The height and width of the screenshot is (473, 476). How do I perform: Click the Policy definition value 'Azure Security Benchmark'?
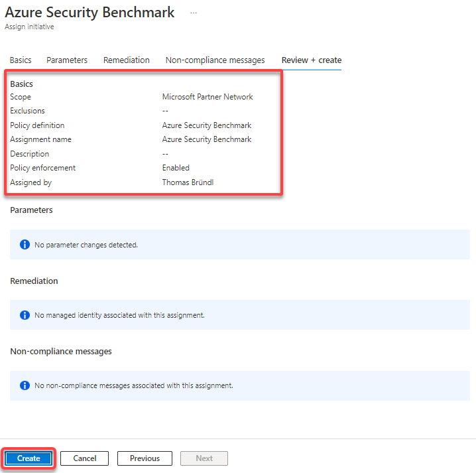click(x=207, y=125)
